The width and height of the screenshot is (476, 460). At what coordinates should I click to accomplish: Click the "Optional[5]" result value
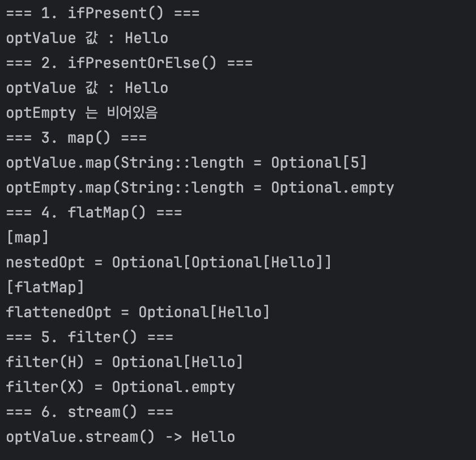[319, 163]
